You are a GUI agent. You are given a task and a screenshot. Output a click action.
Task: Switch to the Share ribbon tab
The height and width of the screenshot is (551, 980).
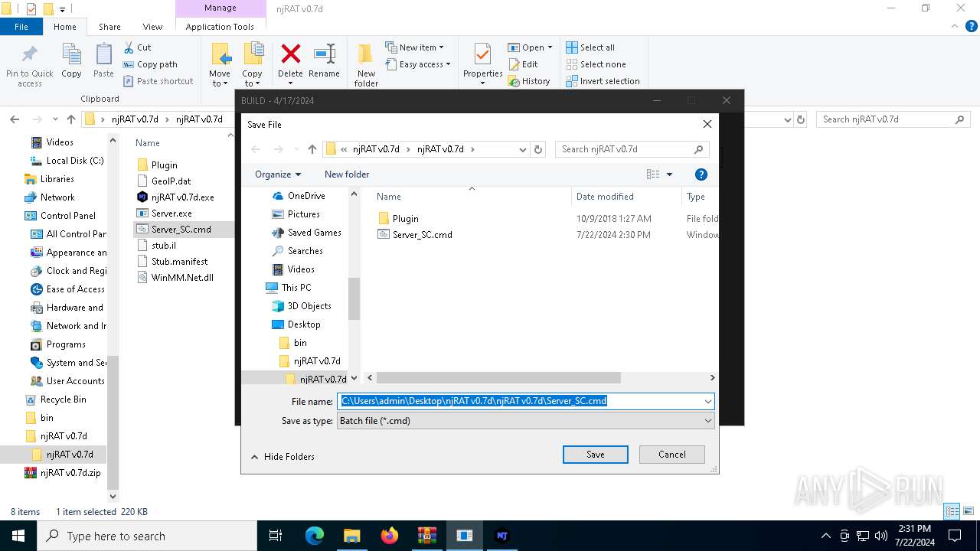(109, 27)
